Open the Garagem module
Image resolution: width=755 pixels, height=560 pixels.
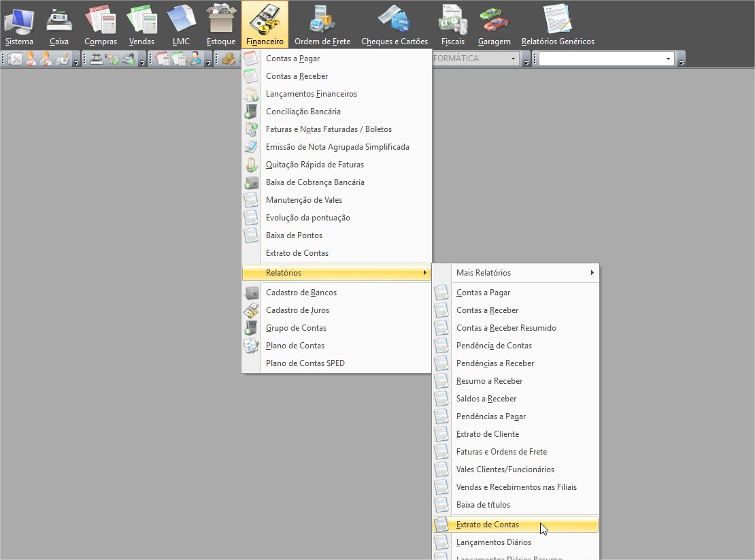click(494, 24)
